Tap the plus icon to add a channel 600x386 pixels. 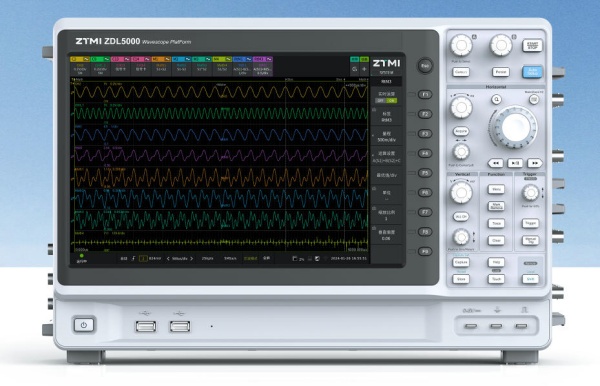click(364, 69)
